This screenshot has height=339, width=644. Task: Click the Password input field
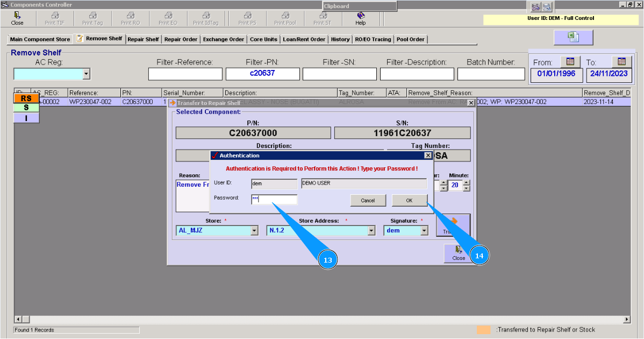click(x=274, y=199)
